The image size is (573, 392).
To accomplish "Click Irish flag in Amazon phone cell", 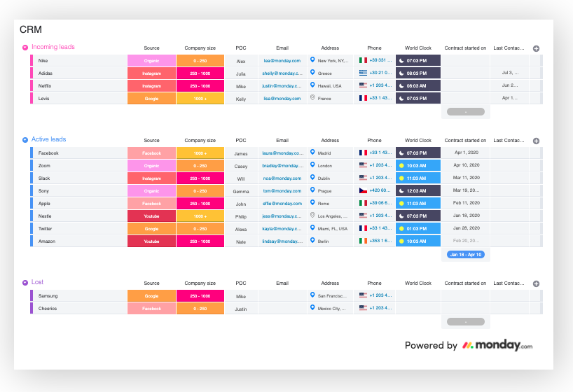I will point(363,241).
